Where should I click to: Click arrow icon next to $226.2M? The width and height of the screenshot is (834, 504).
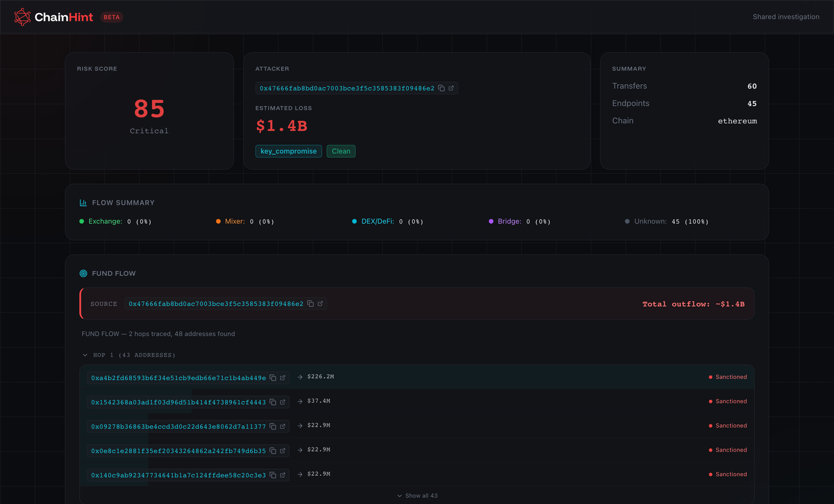point(300,377)
